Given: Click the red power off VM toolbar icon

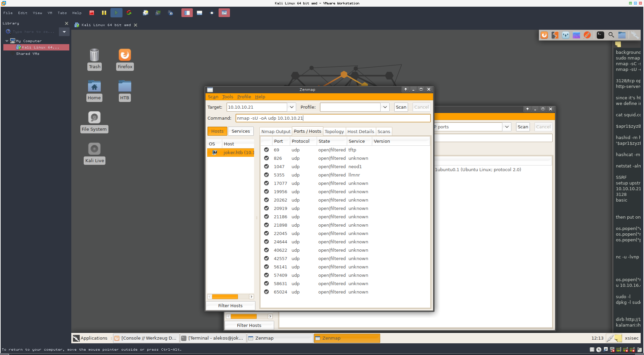Looking at the screenshot, I should pos(92,13).
